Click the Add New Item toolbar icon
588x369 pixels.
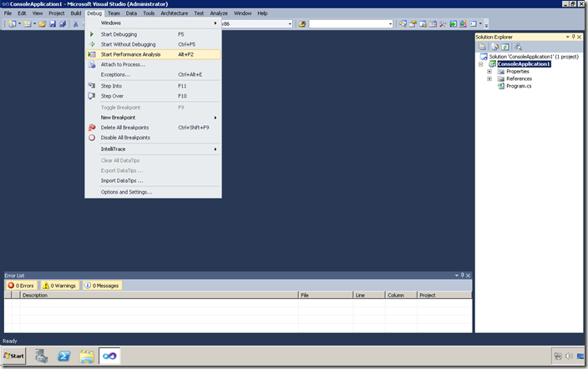tap(28, 23)
